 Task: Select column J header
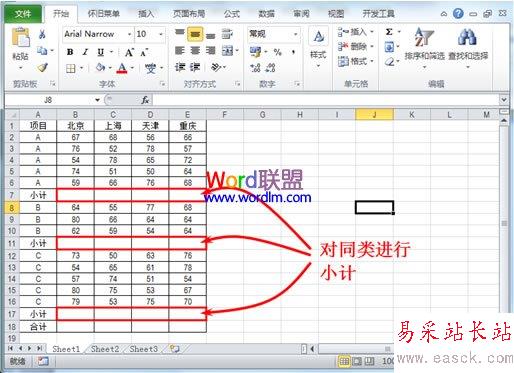pyautogui.click(x=375, y=115)
